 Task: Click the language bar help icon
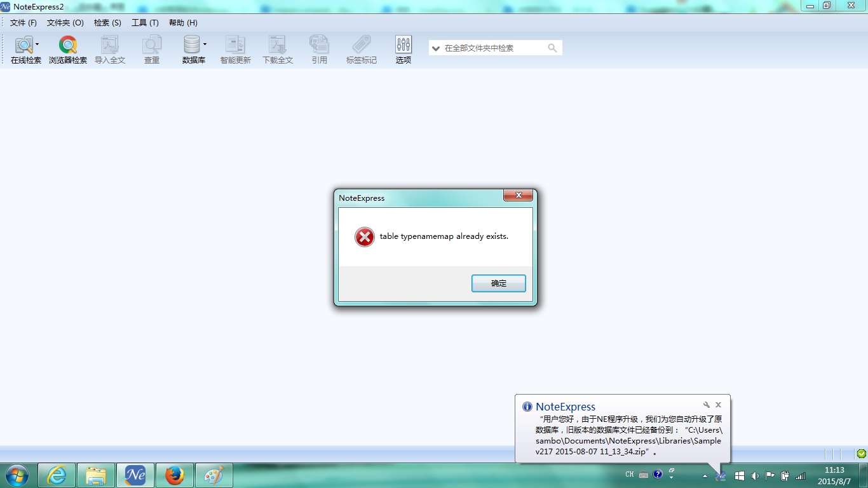pos(658,474)
